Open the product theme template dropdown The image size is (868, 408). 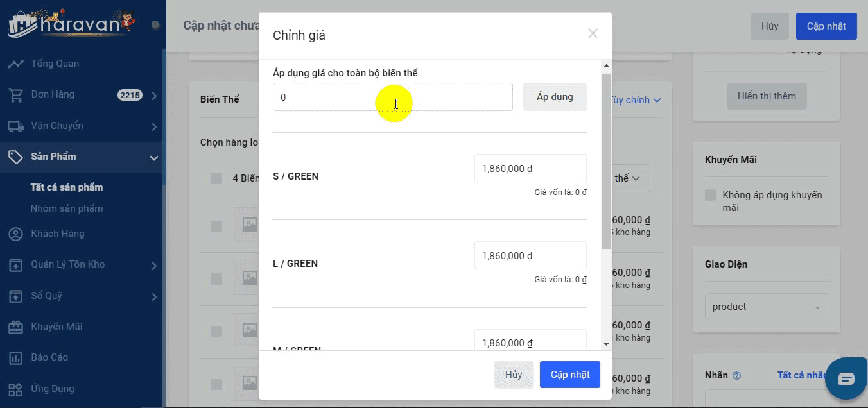click(767, 307)
